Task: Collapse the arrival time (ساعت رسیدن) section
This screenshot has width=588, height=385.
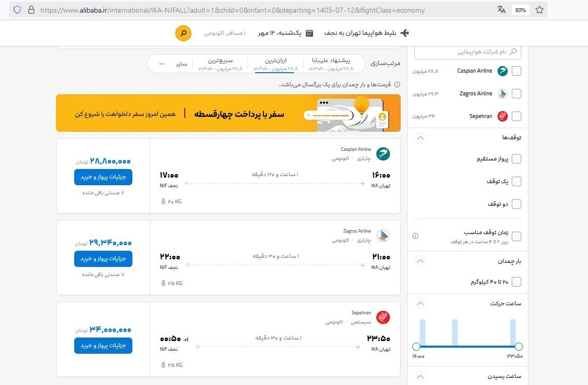Action: (x=420, y=376)
